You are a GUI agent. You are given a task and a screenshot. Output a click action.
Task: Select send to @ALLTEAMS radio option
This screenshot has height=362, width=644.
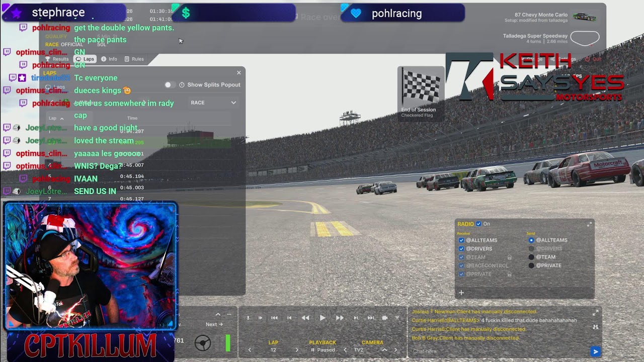coord(531,240)
